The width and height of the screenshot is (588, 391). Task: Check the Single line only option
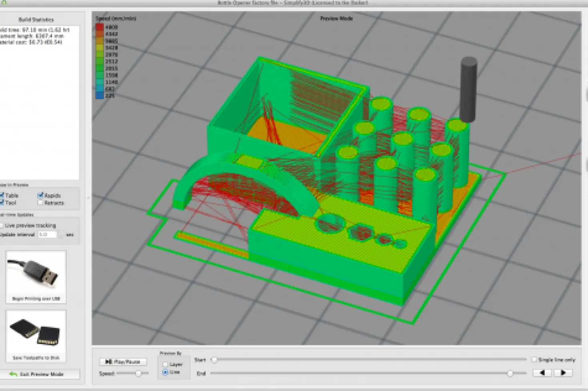534,360
